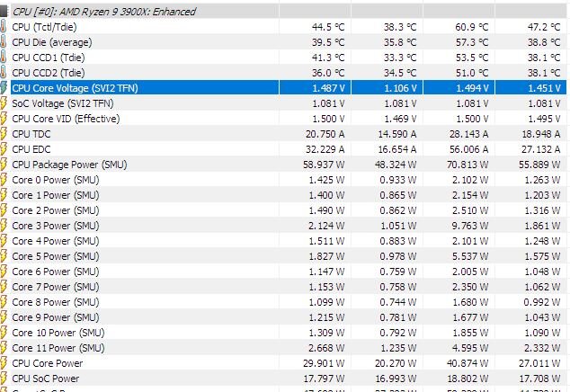
Task: Click the 60.9 °C maximum Tctl/Tdie value
Action: 472,27
